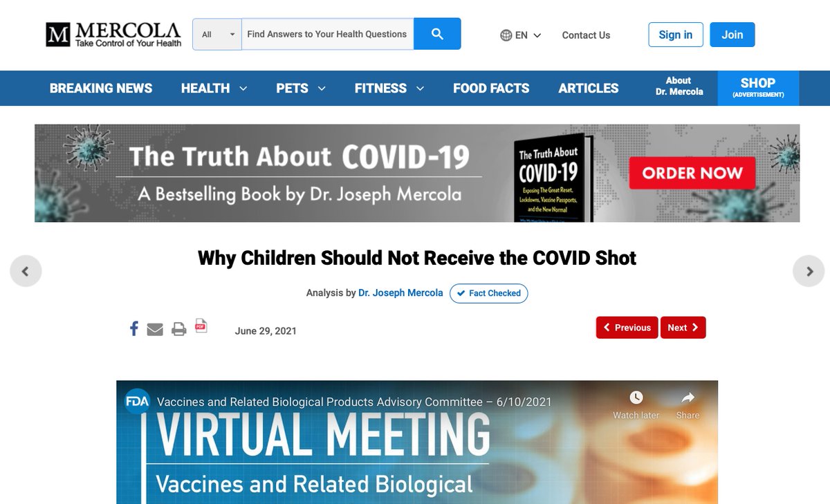Click the blue search magnifier button
This screenshot has width=830, height=504.
437,34
